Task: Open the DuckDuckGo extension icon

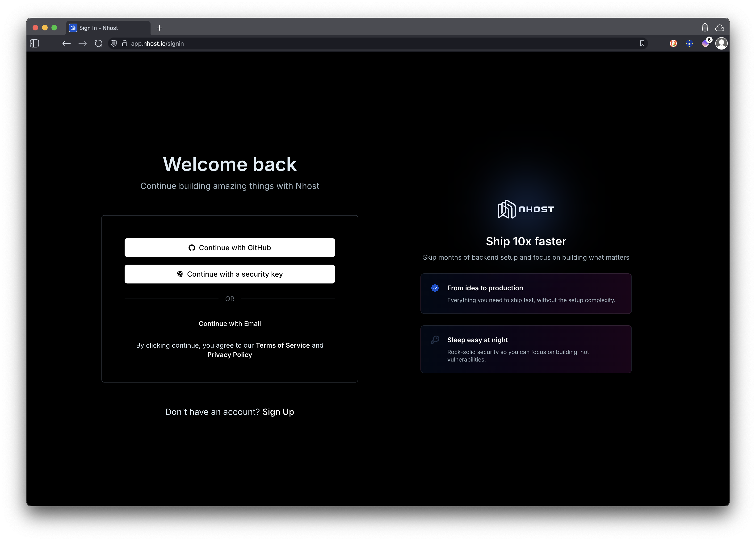Action: (673, 44)
